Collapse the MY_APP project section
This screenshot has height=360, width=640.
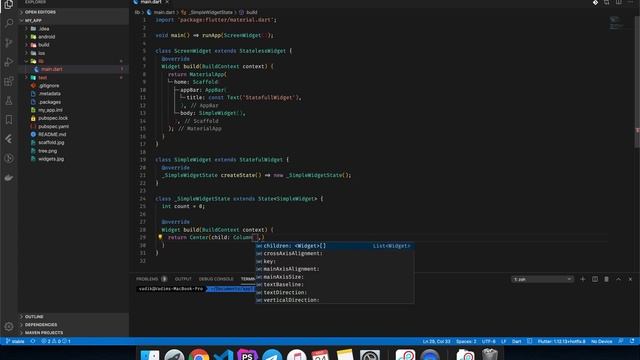[73, 20]
